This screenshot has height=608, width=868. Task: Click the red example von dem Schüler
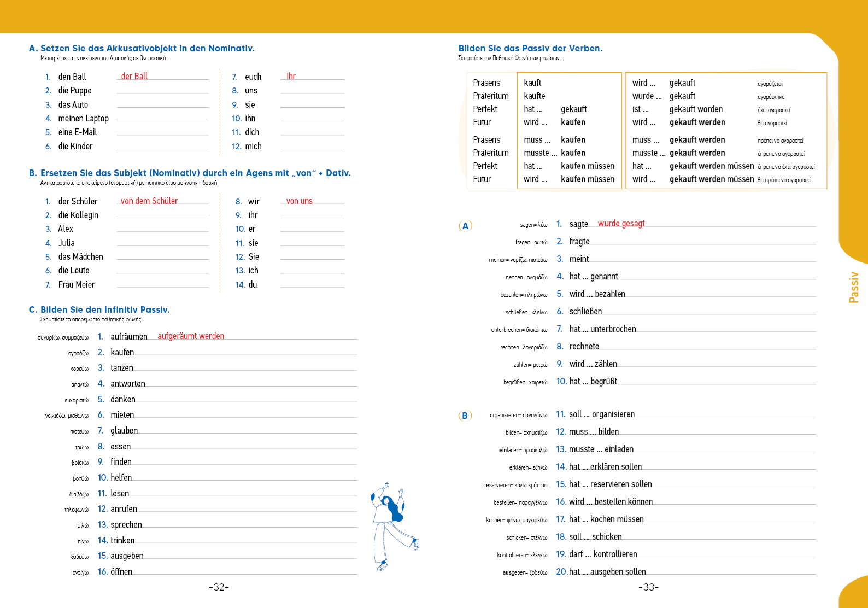pyautogui.click(x=149, y=201)
